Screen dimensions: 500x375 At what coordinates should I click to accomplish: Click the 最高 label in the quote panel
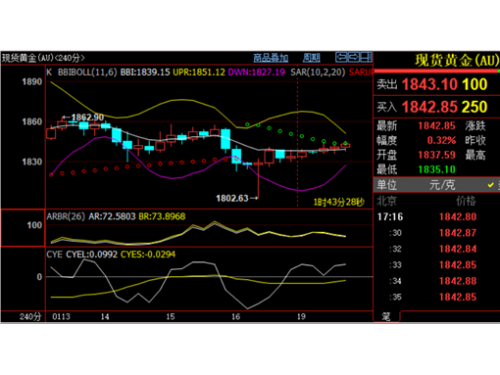click(x=476, y=155)
